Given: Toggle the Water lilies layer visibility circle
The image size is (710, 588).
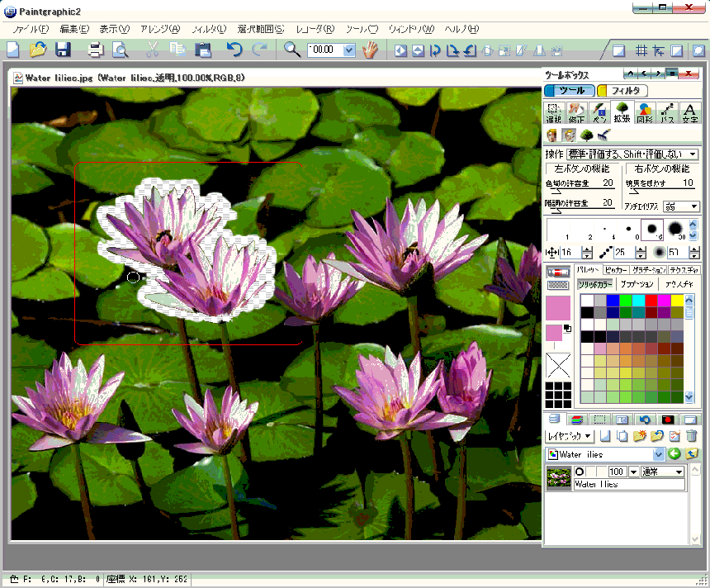Looking at the screenshot, I should click(579, 472).
